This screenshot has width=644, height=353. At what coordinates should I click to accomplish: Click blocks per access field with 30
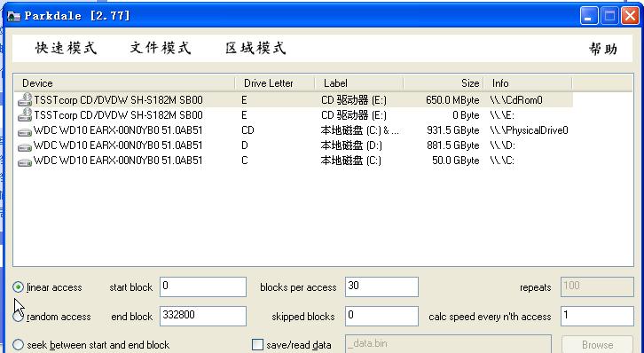tap(381, 286)
